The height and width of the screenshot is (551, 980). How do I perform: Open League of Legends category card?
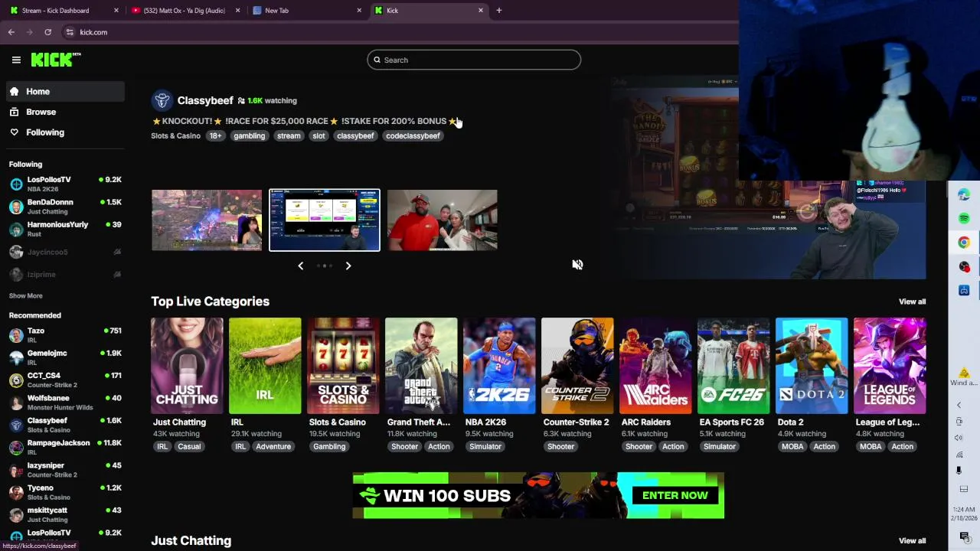(890, 366)
